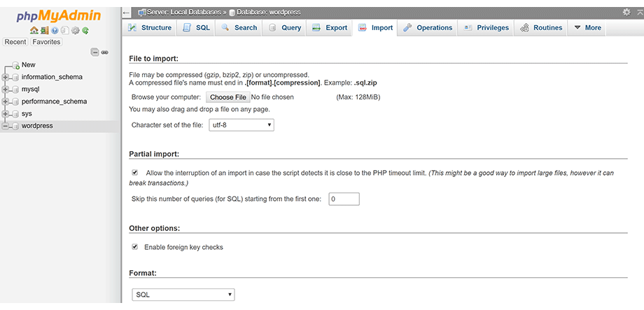
Task: Toggle Enable foreign key checks checkbox
Action: pyautogui.click(x=134, y=247)
